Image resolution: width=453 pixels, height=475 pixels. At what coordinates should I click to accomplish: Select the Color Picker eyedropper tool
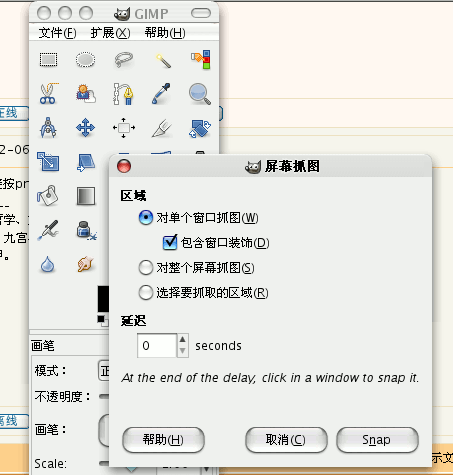[162, 94]
